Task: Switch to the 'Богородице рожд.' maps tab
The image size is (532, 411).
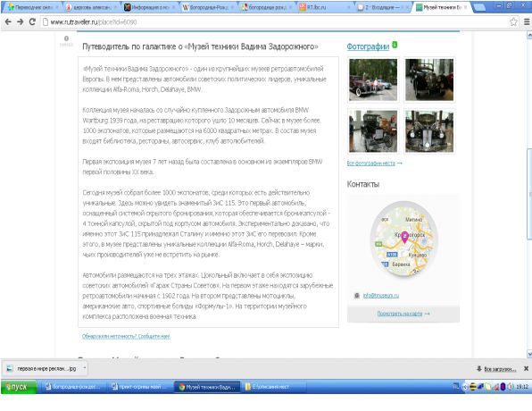Action: [x=265, y=7]
